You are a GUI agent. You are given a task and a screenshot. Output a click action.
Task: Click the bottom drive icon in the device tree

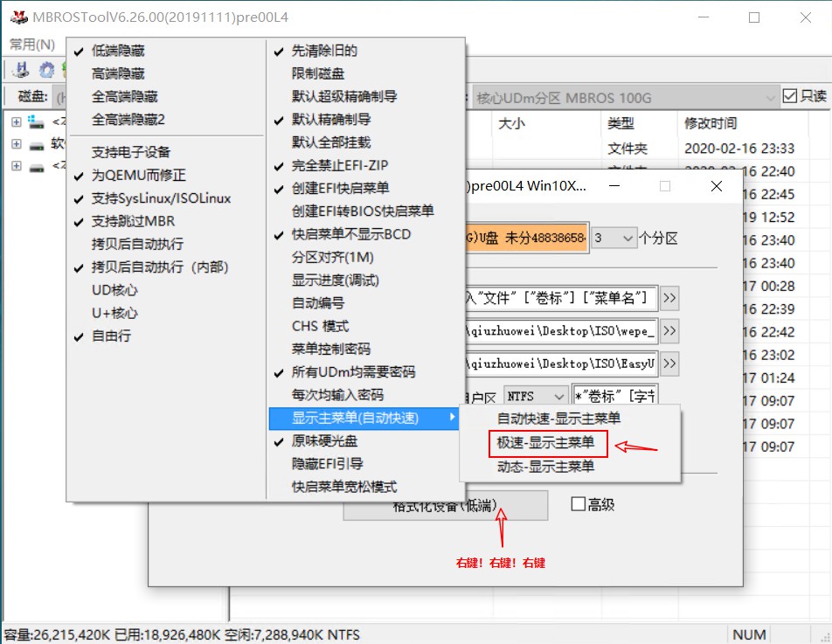point(36,167)
